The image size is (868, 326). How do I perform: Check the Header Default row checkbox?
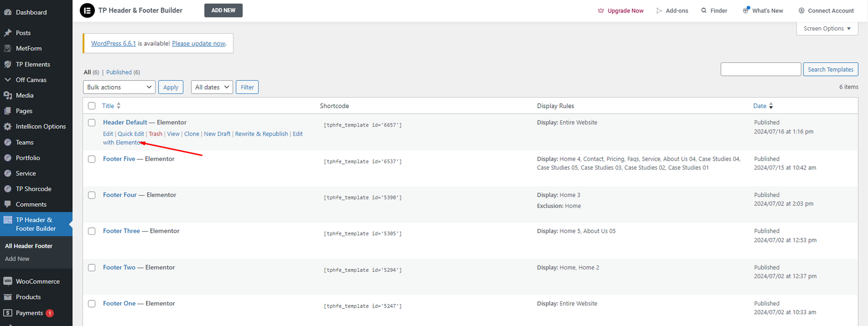[x=92, y=123]
